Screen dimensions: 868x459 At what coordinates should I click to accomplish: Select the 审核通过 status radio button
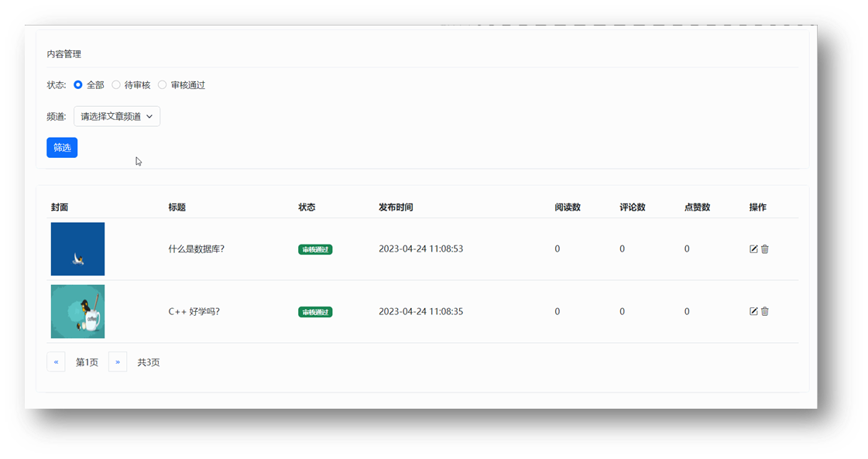pyautogui.click(x=163, y=85)
